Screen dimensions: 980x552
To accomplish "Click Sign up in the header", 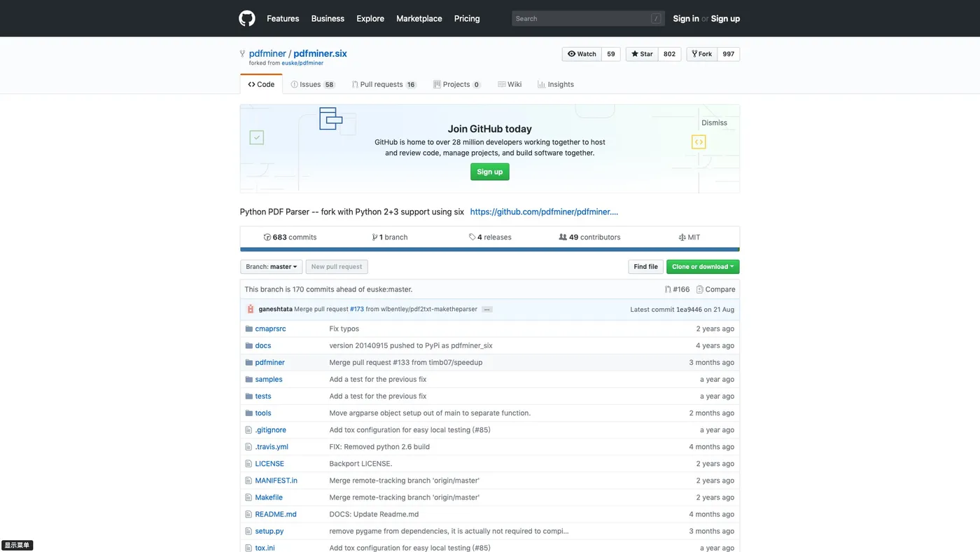I will pyautogui.click(x=725, y=18).
